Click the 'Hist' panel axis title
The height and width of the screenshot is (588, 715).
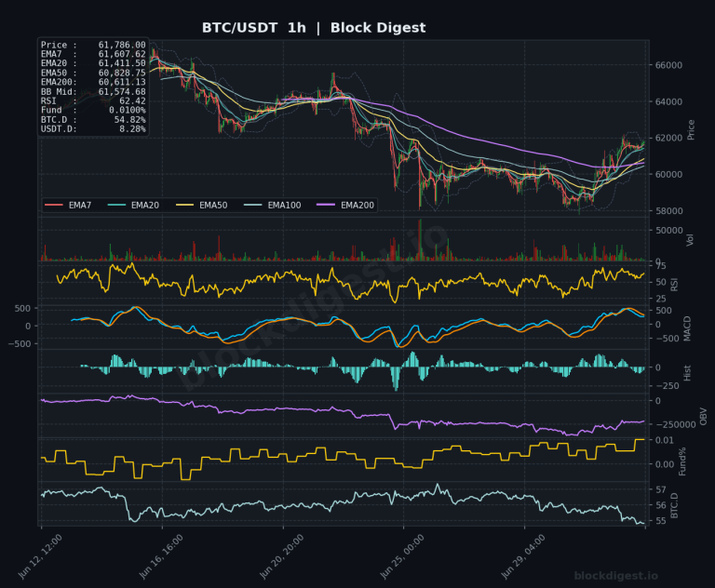pyautogui.click(x=687, y=373)
